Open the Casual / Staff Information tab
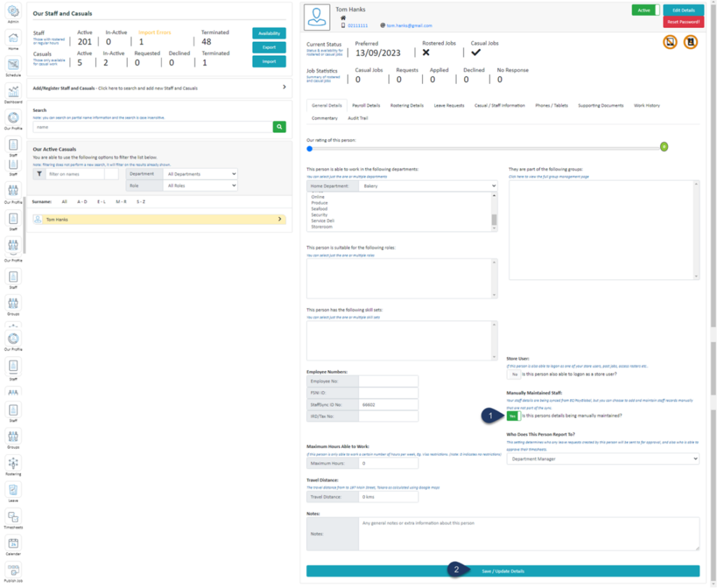The height and width of the screenshot is (588, 717). click(499, 106)
